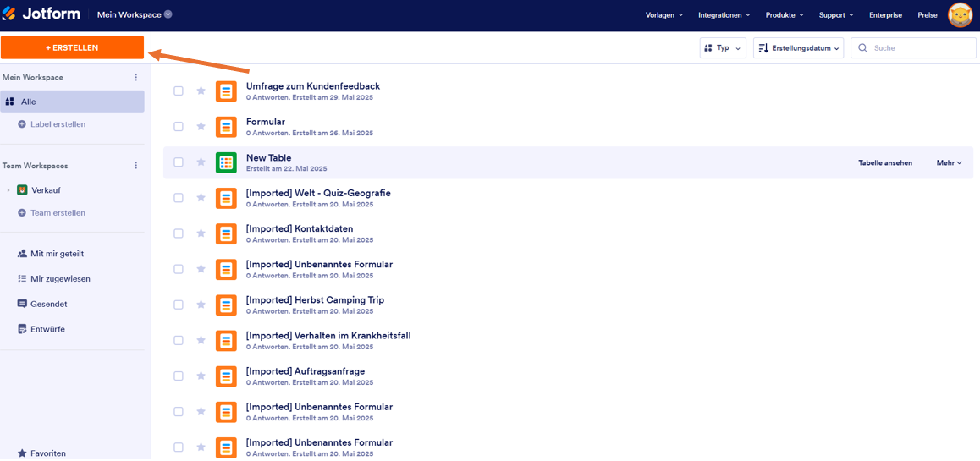Open the Typ filter dropdown
Screen dimensions: 980x461
pos(723,48)
